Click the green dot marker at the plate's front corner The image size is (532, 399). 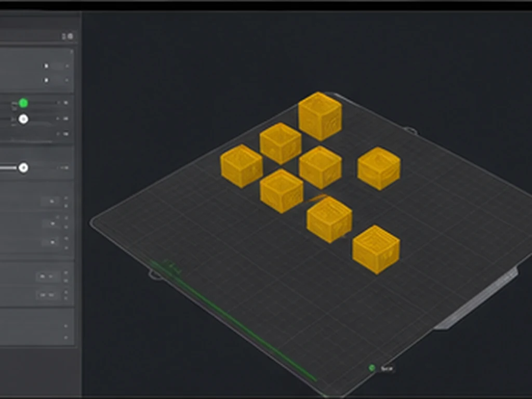(372, 368)
